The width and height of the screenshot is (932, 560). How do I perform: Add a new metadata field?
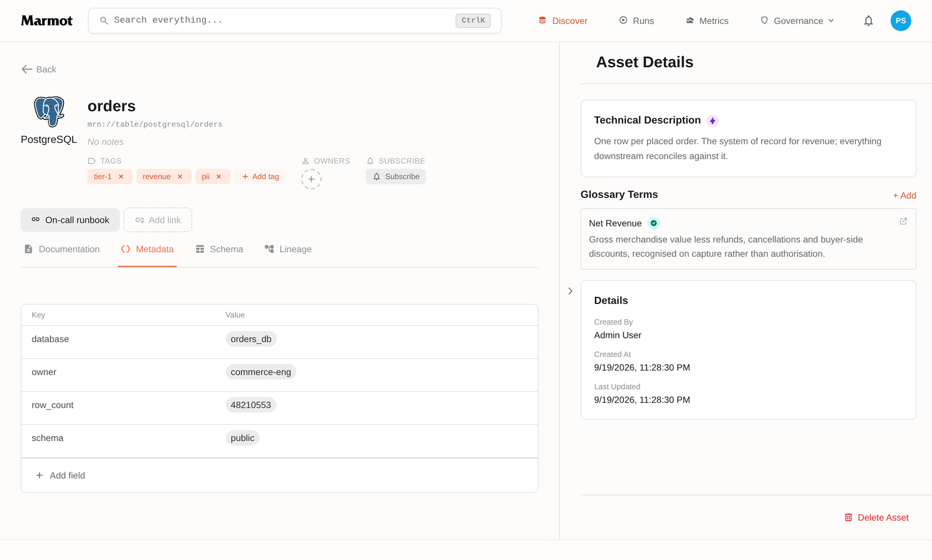point(60,475)
